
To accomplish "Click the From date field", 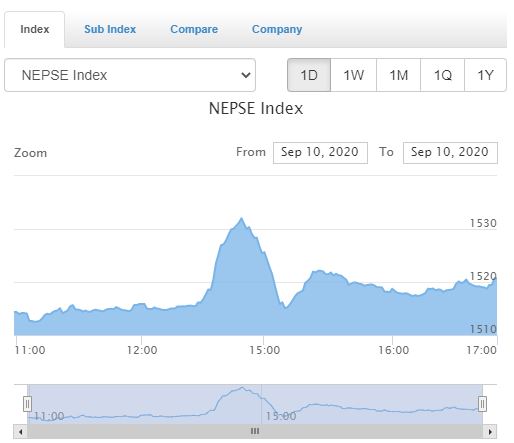I will tap(320, 153).
